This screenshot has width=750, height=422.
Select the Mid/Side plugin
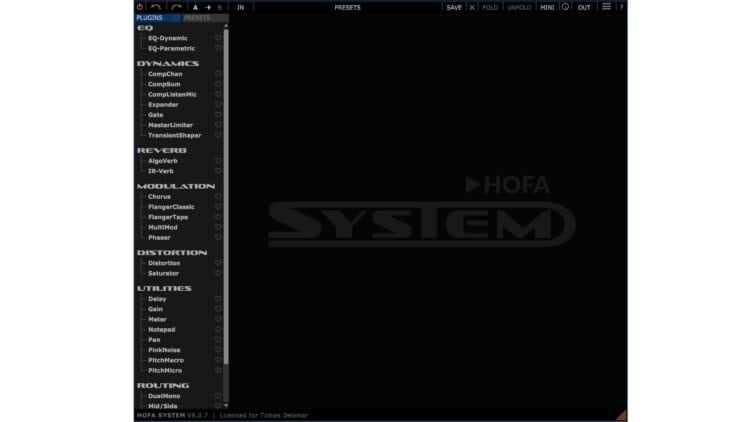pyautogui.click(x=163, y=406)
